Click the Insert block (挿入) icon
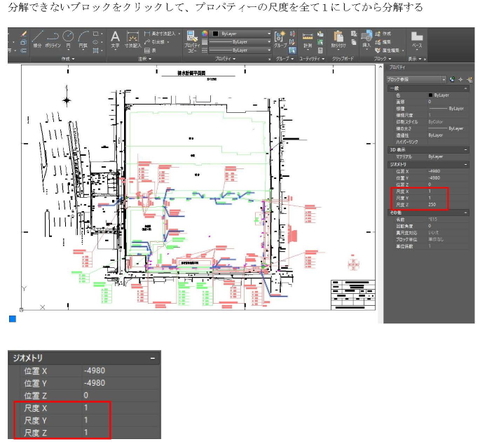This screenshot has height=444, width=480. click(366, 39)
